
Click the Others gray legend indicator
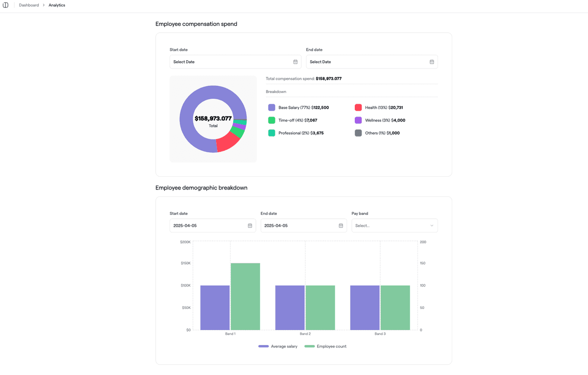358,133
